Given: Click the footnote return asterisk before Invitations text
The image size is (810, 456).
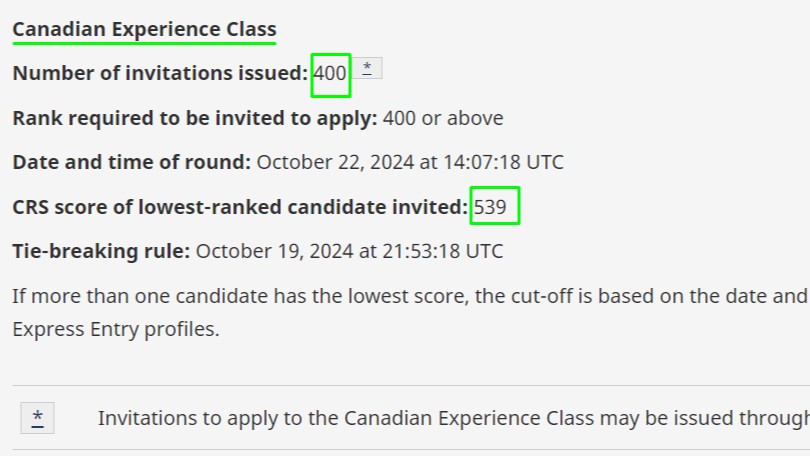Looking at the screenshot, I should click(x=38, y=418).
